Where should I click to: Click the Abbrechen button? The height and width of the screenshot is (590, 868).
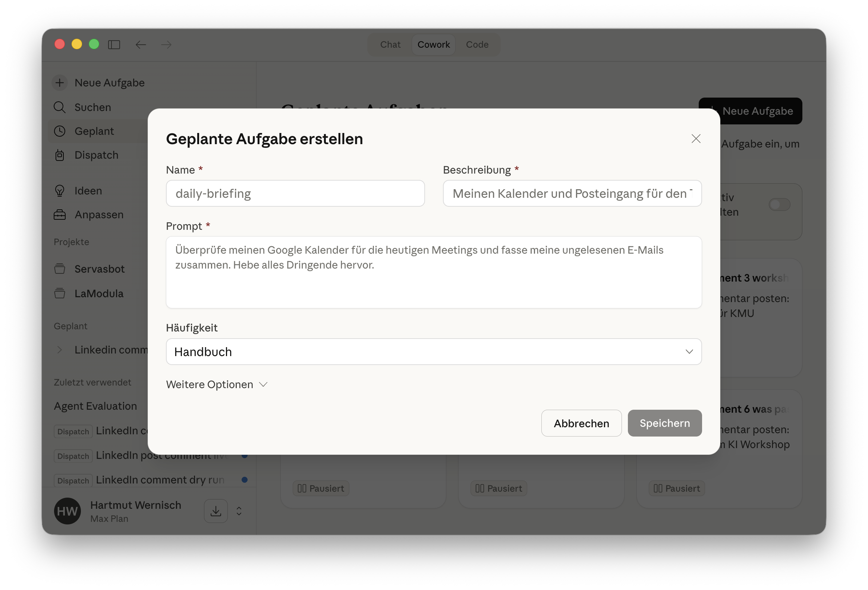[x=581, y=423]
